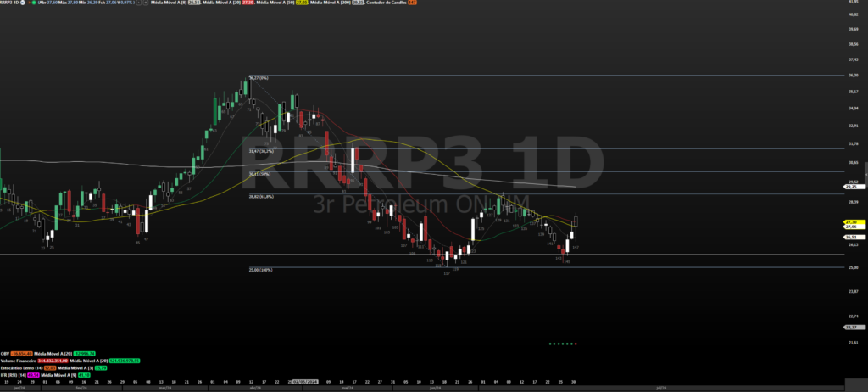Click the magenta IFR (RSI) value badge
Screen dimensions: 868x392
coord(35,374)
